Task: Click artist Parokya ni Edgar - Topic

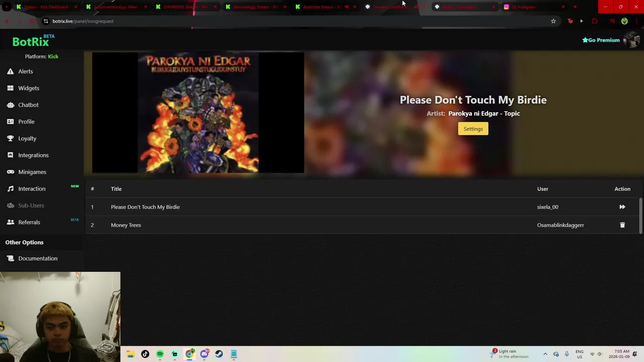Action: coord(484,114)
